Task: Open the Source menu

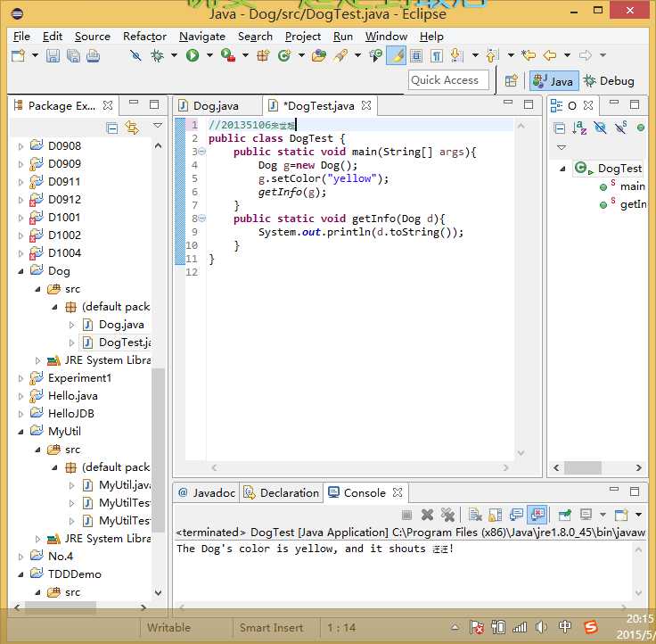Action: (x=93, y=37)
